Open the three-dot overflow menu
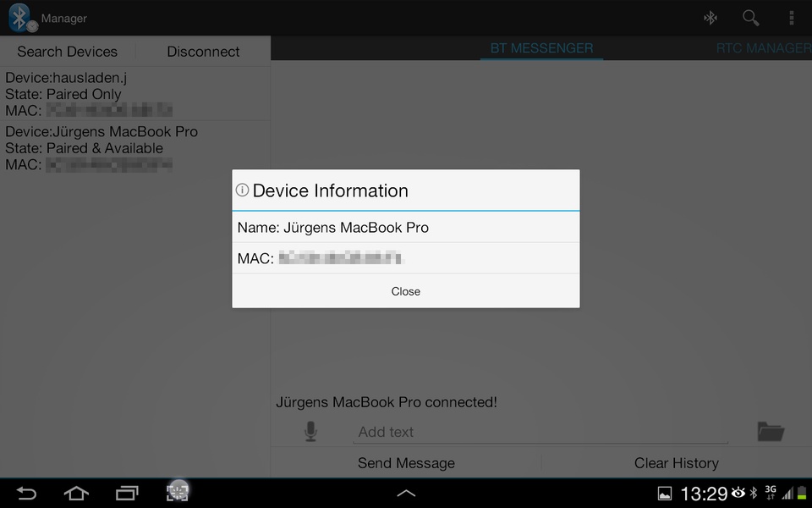 pyautogui.click(x=792, y=18)
